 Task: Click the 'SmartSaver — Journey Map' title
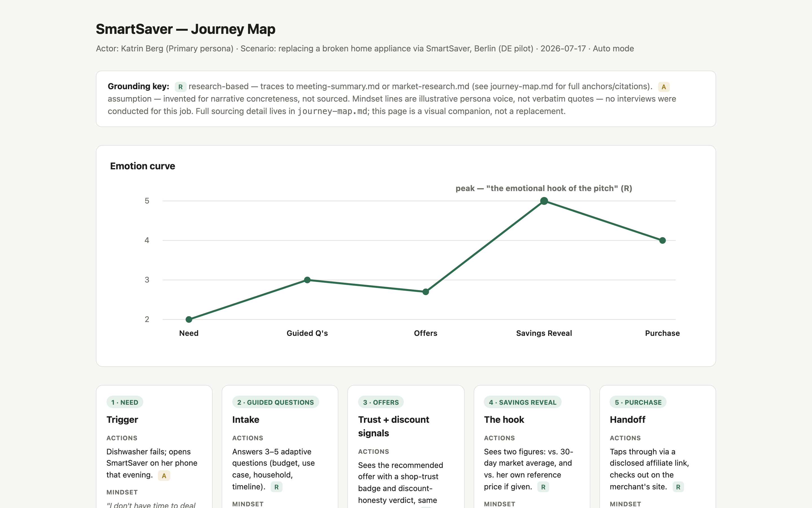pyautogui.click(x=186, y=29)
